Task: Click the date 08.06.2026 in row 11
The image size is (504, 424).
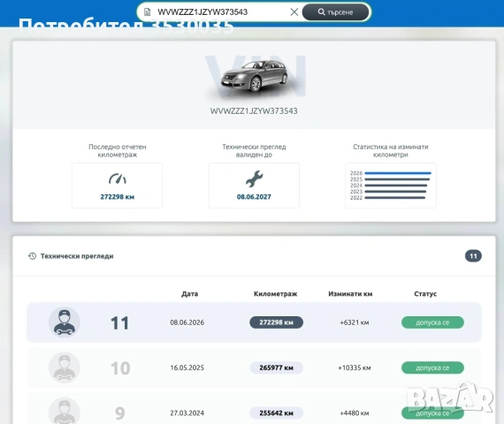Action: (187, 322)
